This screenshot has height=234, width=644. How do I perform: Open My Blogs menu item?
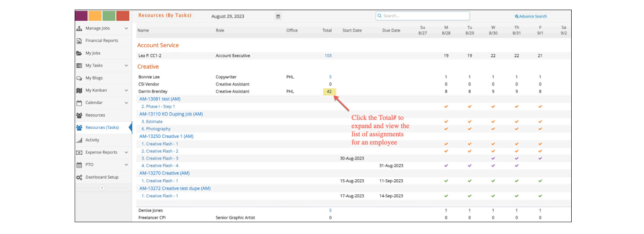[94, 78]
